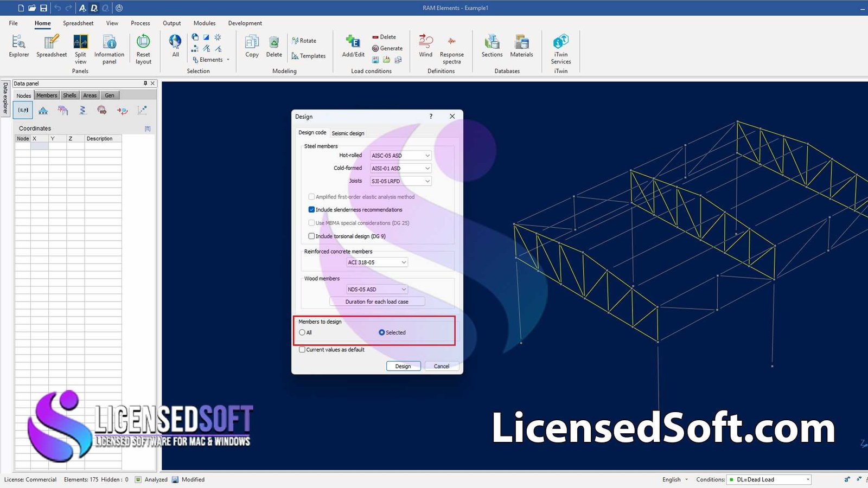The width and height of the screenshot is (868, 488).
Task: Toggle Use MBMA special considerations (DG 25)
Action: [311, 223]
